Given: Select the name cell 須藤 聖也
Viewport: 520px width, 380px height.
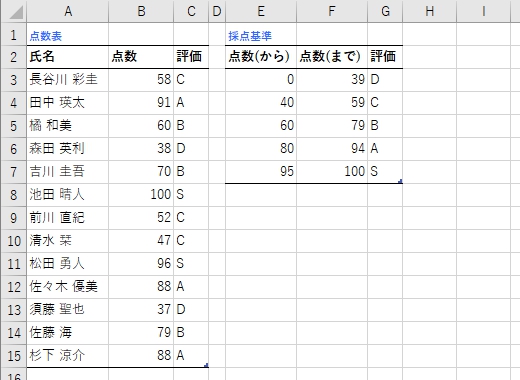Looking at the screenshot, I should pyautogui.click(x=68, y=310).
